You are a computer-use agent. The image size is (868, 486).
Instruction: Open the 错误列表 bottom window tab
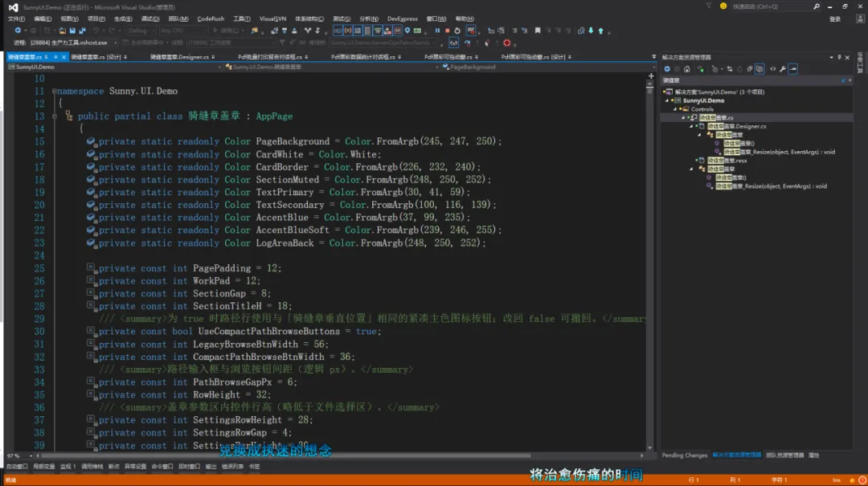pyautogui.click(x=232, y=468)
